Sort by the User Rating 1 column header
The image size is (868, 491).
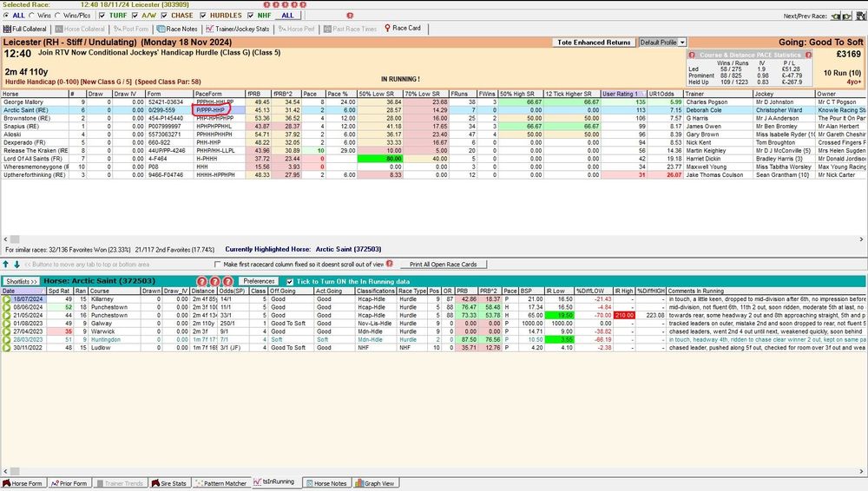click(x=624, y=94)
